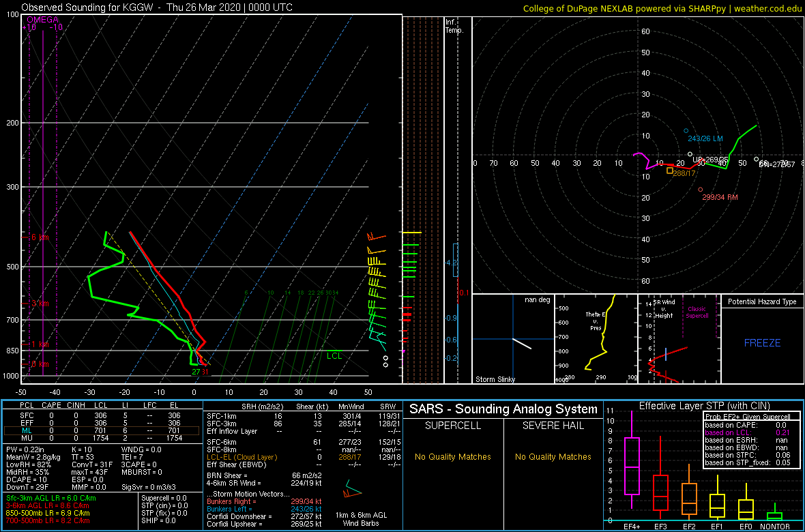The width and height of the screenshot is (805, 532).
Task: Click the 299/34 RM hodograph marker label
Action: 720,197
